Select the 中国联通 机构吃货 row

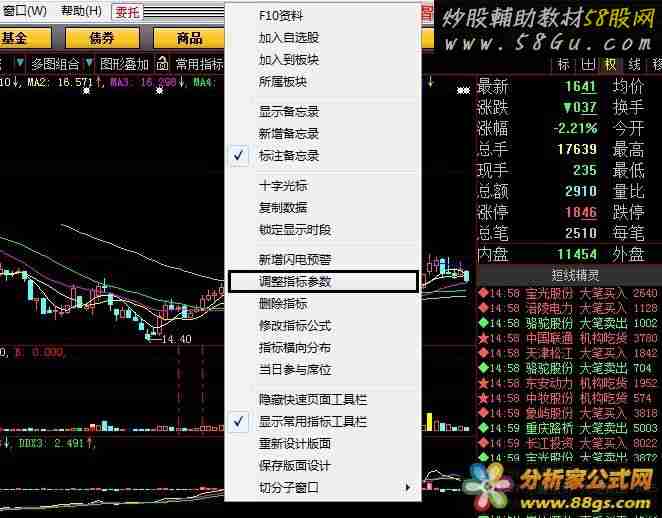[x=568, y=338]
